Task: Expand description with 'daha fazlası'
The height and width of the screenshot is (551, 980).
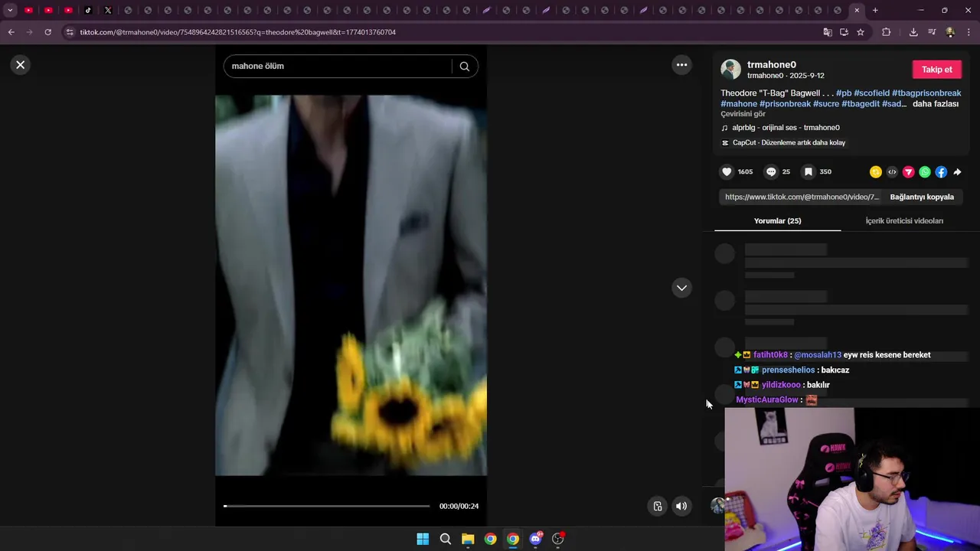Action: click(x=936, y=104)
